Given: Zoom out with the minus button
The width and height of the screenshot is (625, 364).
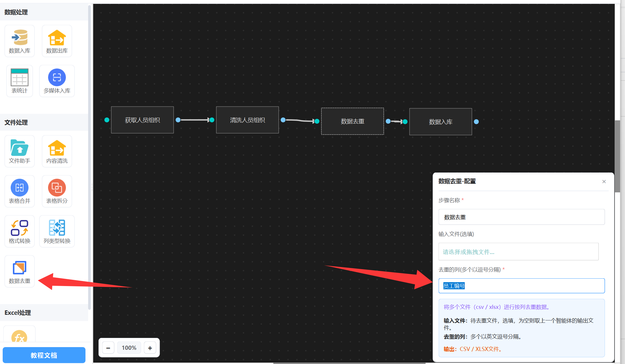Looking at the screenshot, I should pos(108,348).
